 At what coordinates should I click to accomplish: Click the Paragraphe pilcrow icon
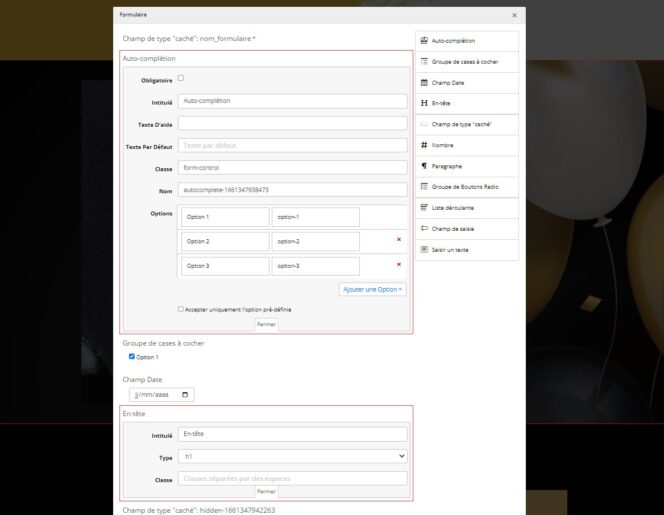(424, 166)
